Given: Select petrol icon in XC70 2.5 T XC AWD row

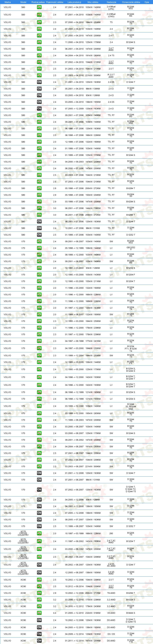Looking at the screenshot, I should [x=39, y=557].
